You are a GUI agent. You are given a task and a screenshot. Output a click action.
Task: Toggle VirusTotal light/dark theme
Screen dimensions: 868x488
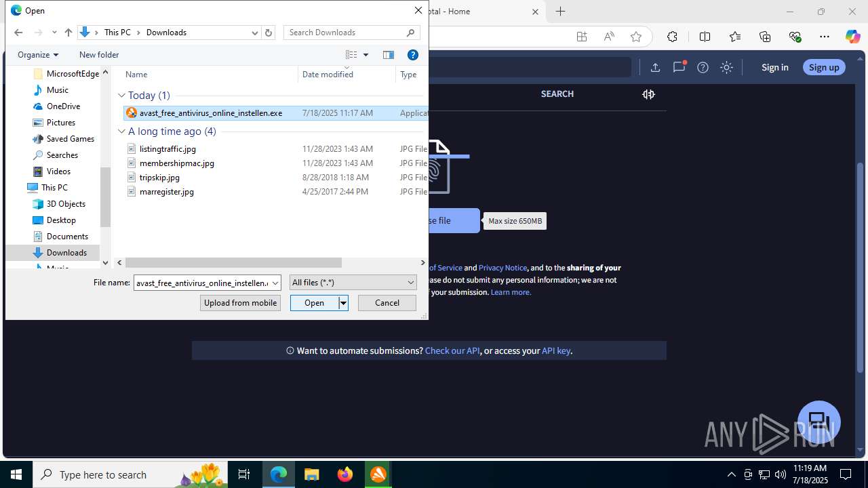click(726, 67)
